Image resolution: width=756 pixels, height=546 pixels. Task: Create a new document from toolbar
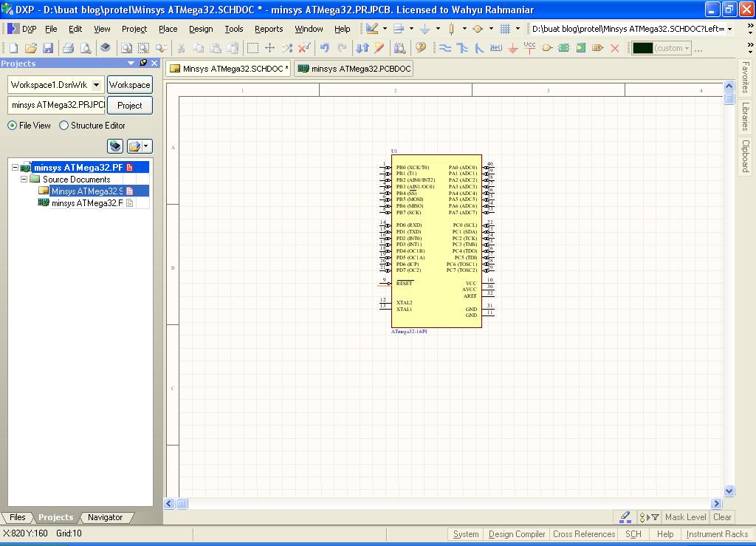(13, 48)
